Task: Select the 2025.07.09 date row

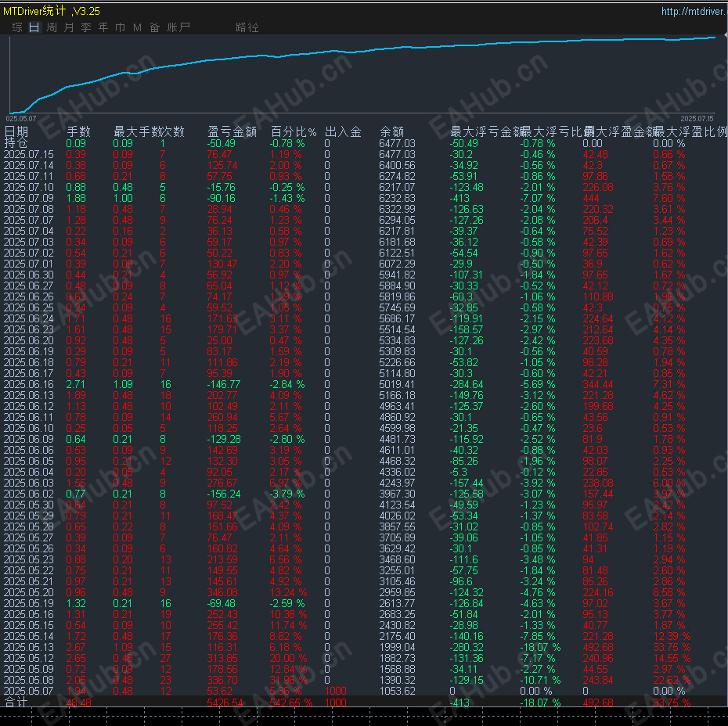Action: click(x=29, y=198)
